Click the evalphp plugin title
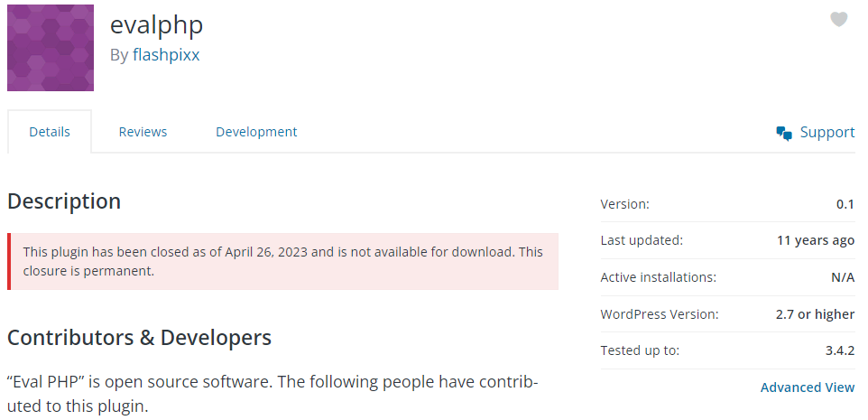Image resolution: width=868 pixels, height=420 pixels. 156,23
